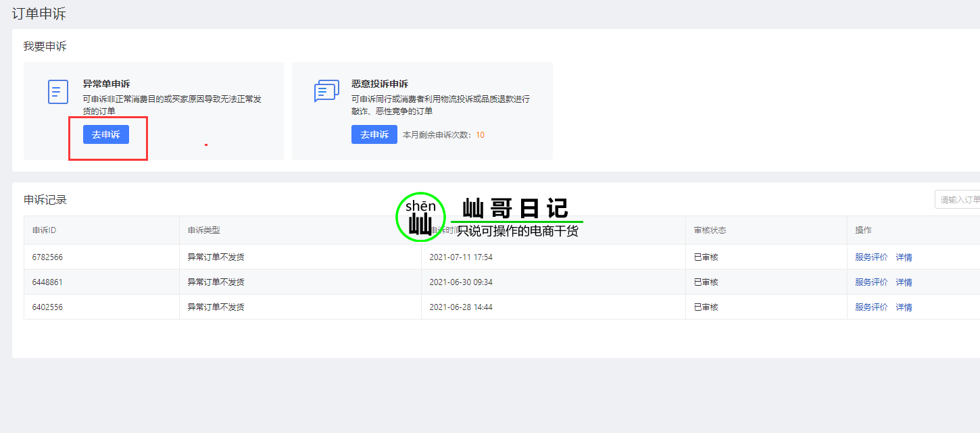
Task: Click date 2021-07-11 17:54
Action: coord(461,257)
